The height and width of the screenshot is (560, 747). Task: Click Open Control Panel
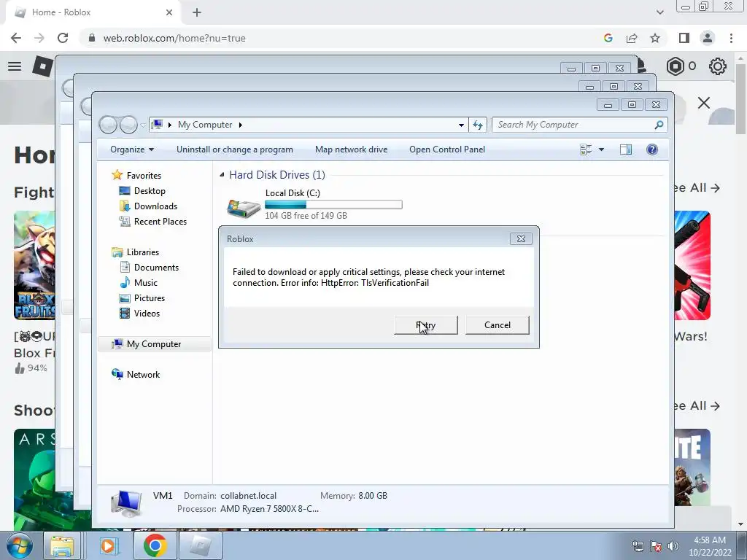point(447,149)
